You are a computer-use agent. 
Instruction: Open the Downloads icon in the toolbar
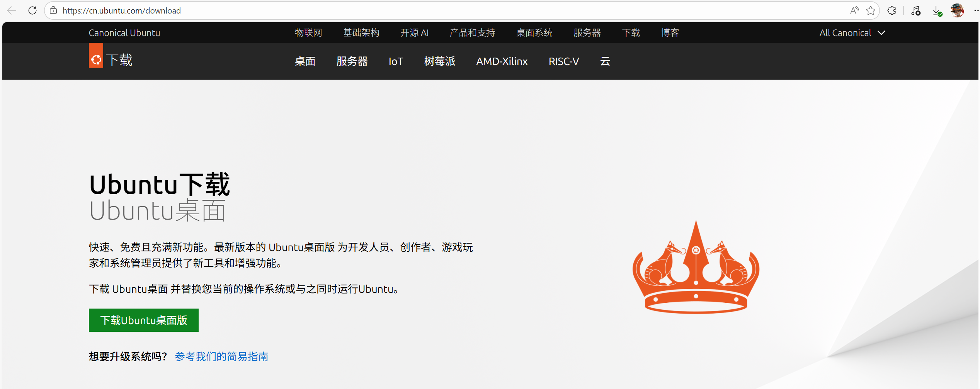point(937,10)
